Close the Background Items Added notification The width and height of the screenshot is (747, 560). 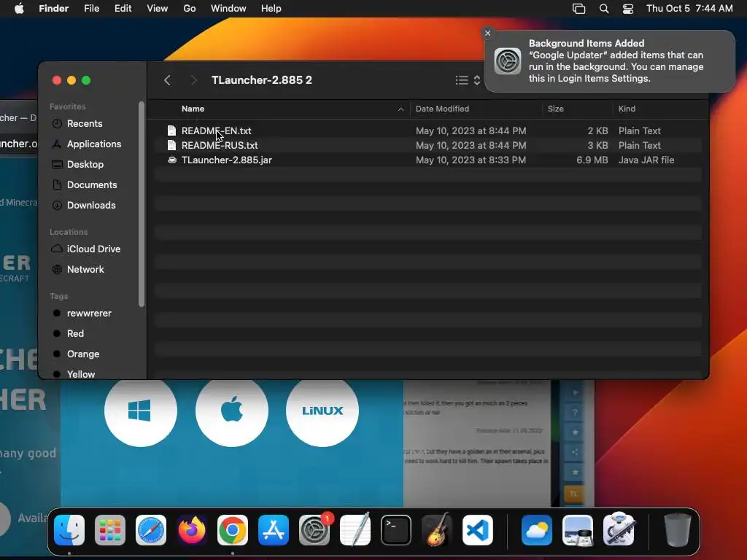(487, 33)
